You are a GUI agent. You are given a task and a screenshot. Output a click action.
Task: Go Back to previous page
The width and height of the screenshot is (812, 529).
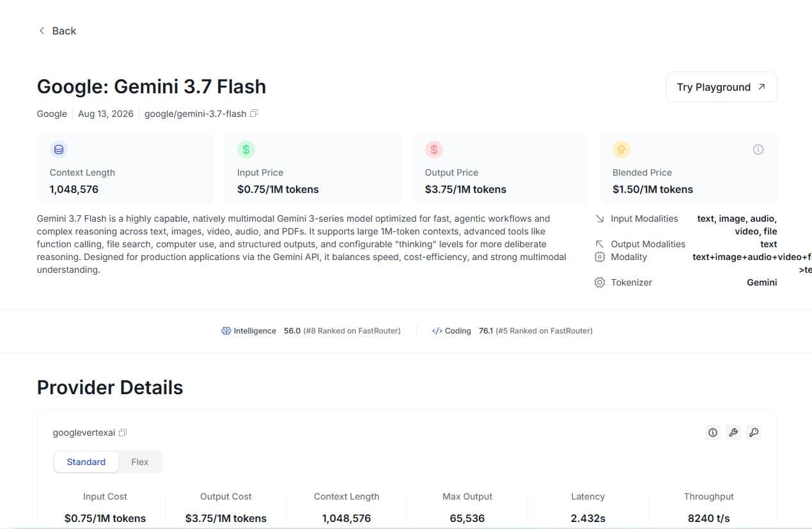(58, 31)
